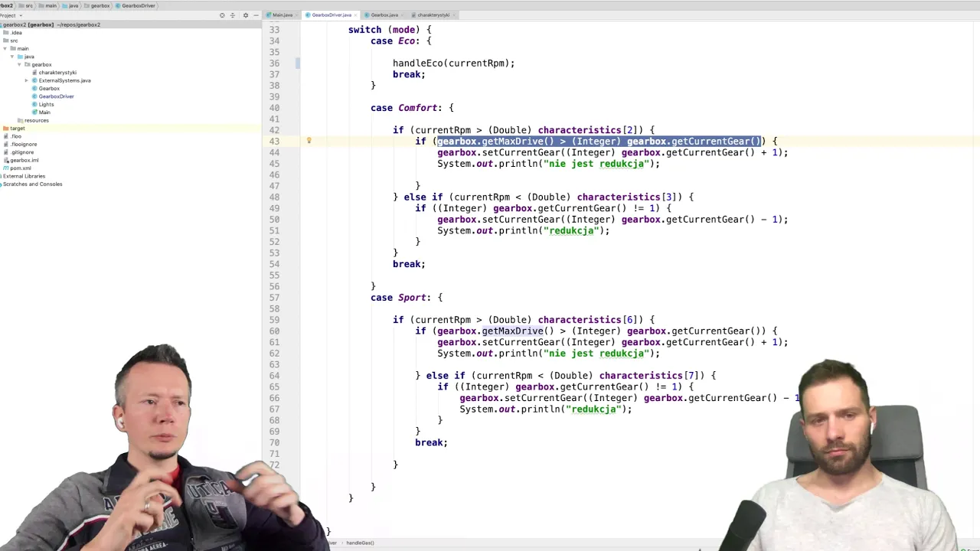Image resolution: width=980 pixels, height=551 pixels.
Task: Click the yellow lightbulb on line 43
Action: coord(309,141)
